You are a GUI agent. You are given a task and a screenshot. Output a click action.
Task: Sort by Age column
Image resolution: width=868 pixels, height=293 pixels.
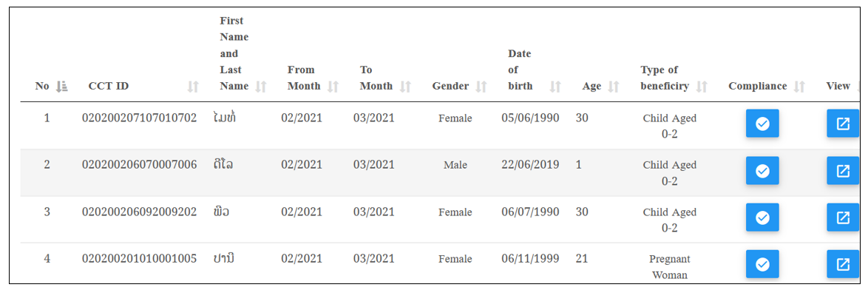coord(614,87)
